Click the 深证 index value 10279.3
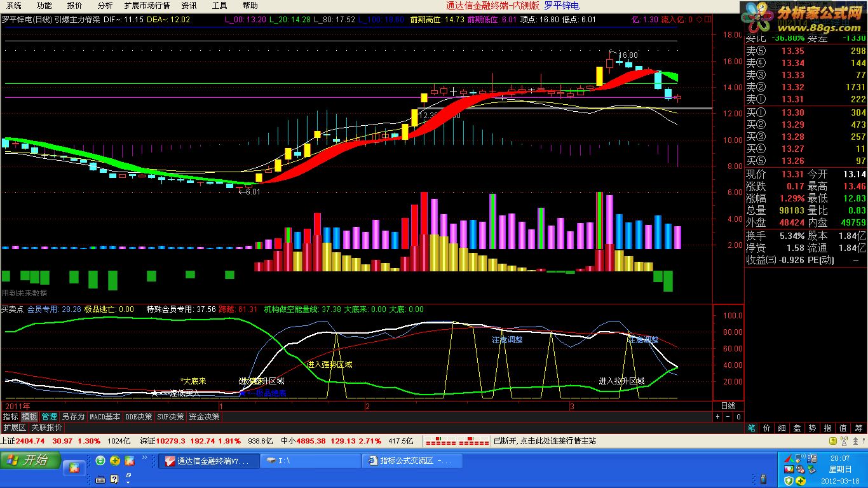 click(x=170, y=440)
